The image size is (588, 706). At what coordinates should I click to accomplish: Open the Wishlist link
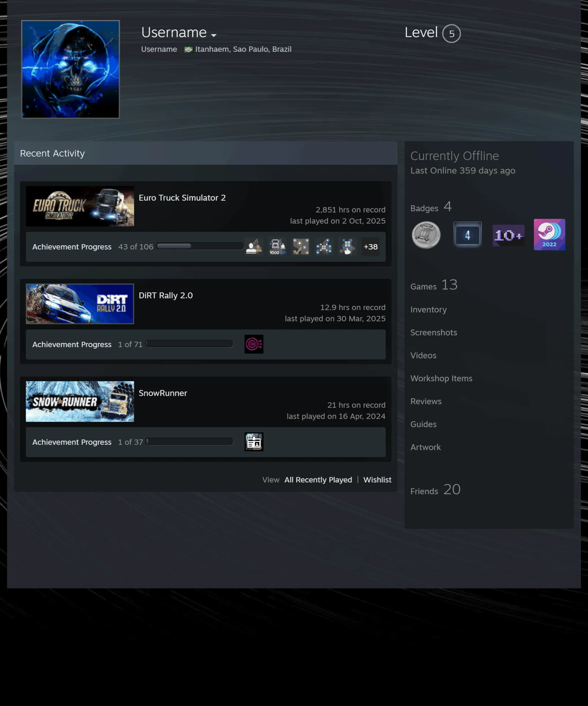[377, 480]
